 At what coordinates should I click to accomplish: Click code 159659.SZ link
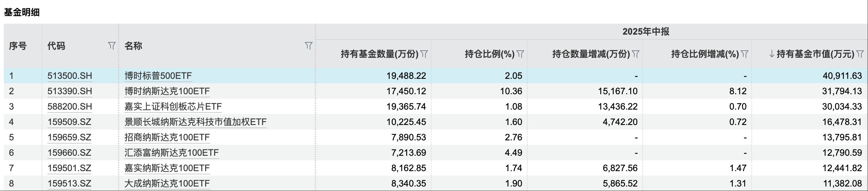coord(70,137)
